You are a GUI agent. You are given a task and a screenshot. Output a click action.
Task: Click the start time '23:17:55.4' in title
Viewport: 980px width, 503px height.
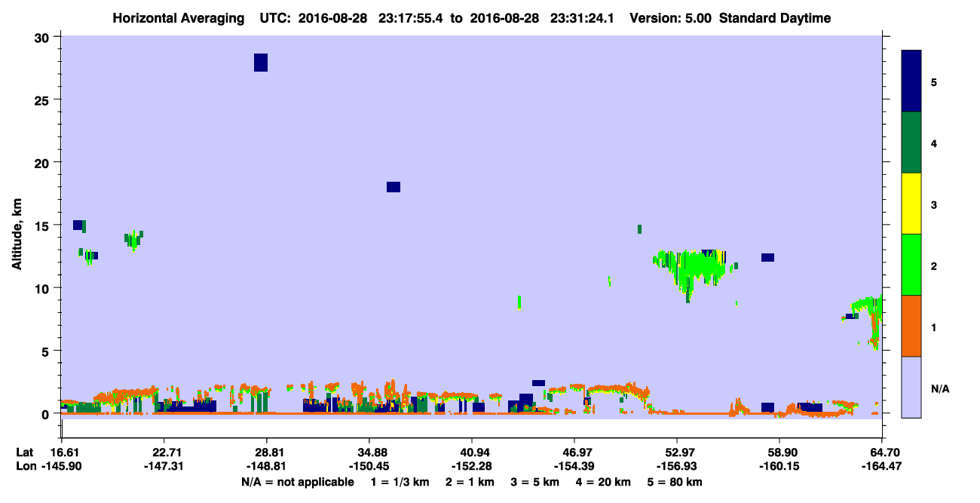pos(412,18)
